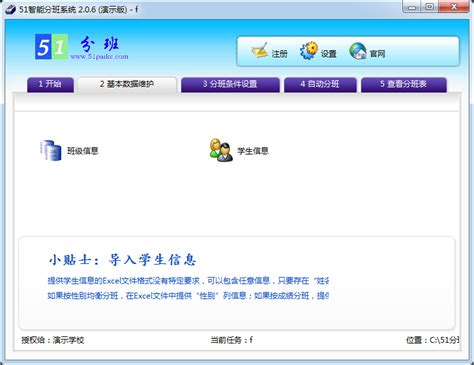Open 班级信息 class information

click(83, 151)
